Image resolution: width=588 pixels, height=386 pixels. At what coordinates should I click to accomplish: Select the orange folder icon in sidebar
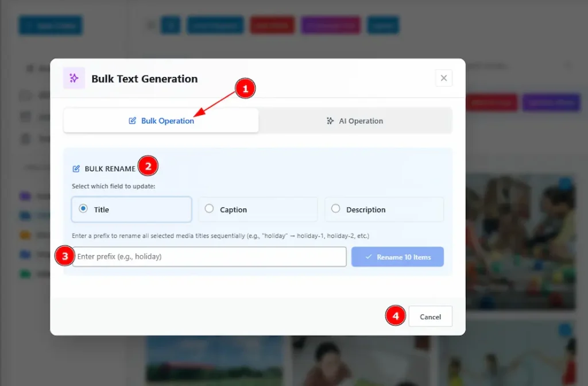(x=25, y=234)
